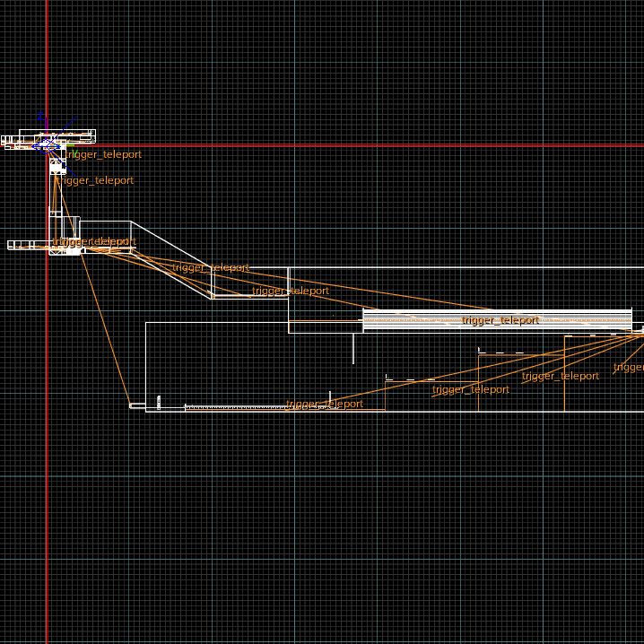
Task: Click the blue Z axis indicator label
Action: click(x=39, y=117)
